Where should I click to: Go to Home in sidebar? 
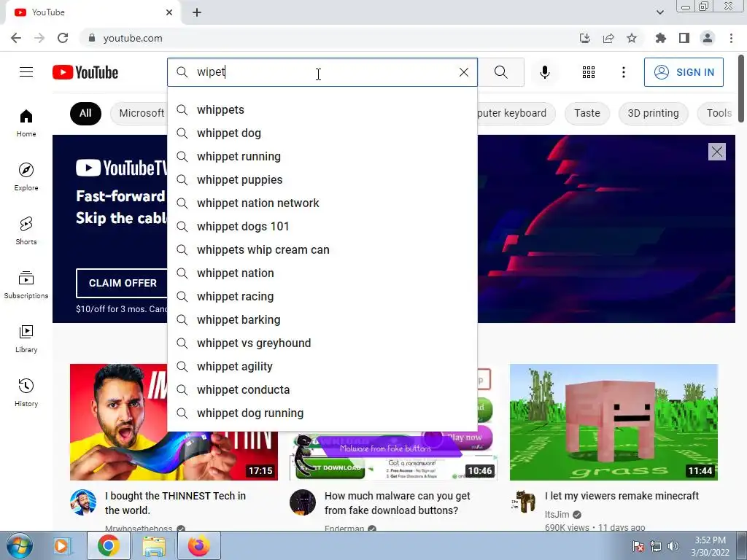26,122
